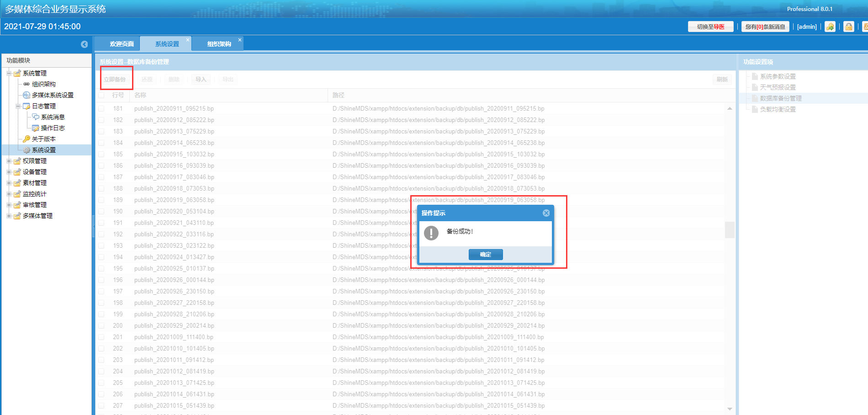The height and width of the screenshot is (415, 868).
Task: Click the 删除 button
Action: coord(174,80)
